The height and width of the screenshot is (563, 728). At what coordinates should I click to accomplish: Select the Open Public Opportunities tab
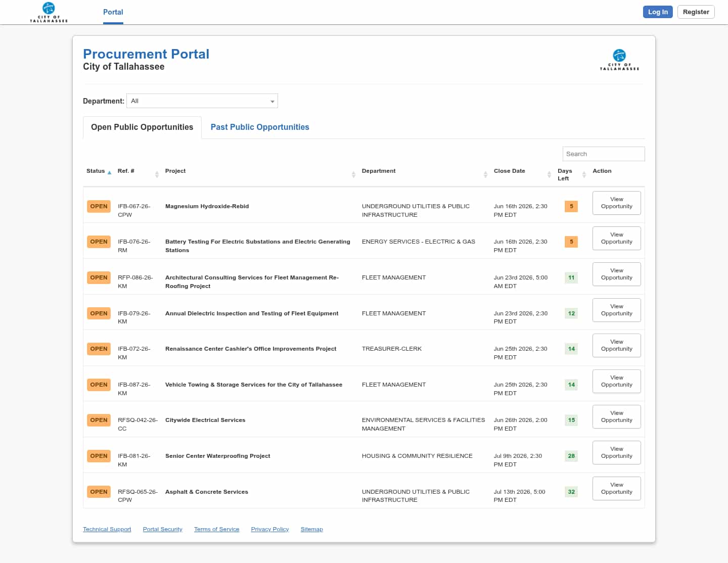coord(142,127)
